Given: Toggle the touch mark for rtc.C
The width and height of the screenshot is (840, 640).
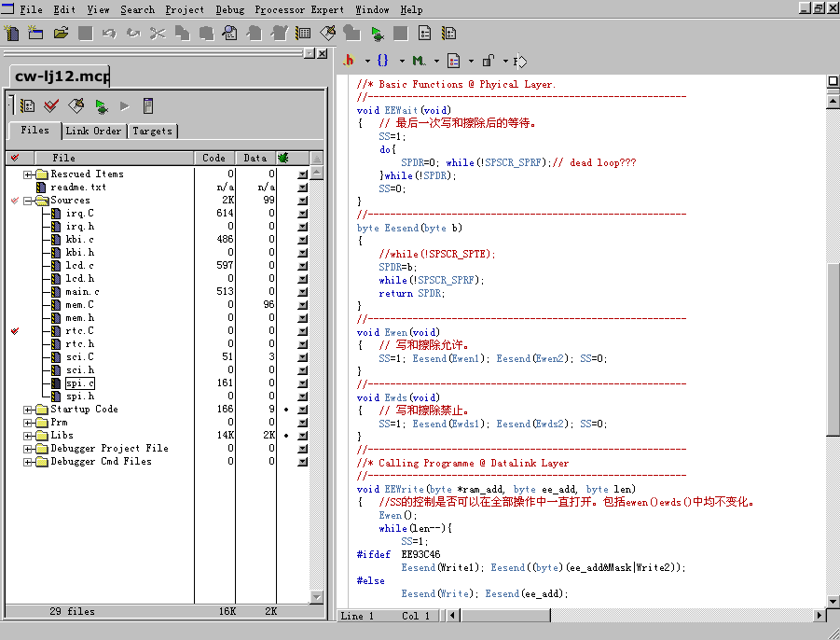Looking at the screenshot, I should point(15,330).
